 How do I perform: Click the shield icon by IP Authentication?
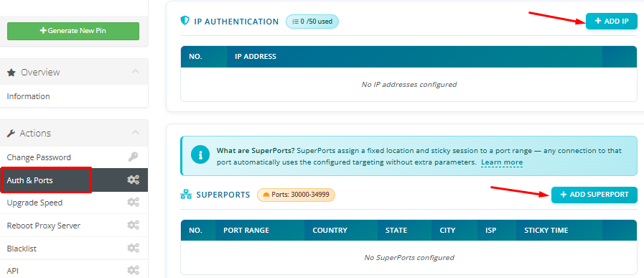pos(185,21)
